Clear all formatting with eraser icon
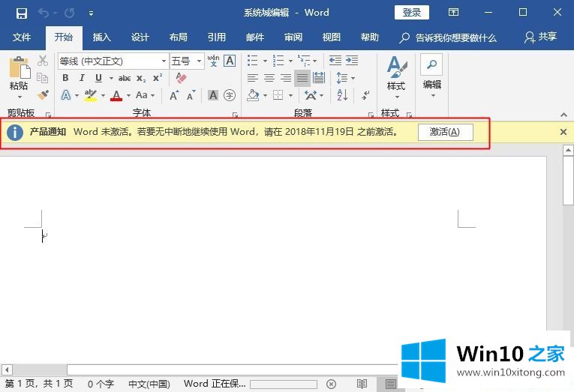 (x=181, y=77)
